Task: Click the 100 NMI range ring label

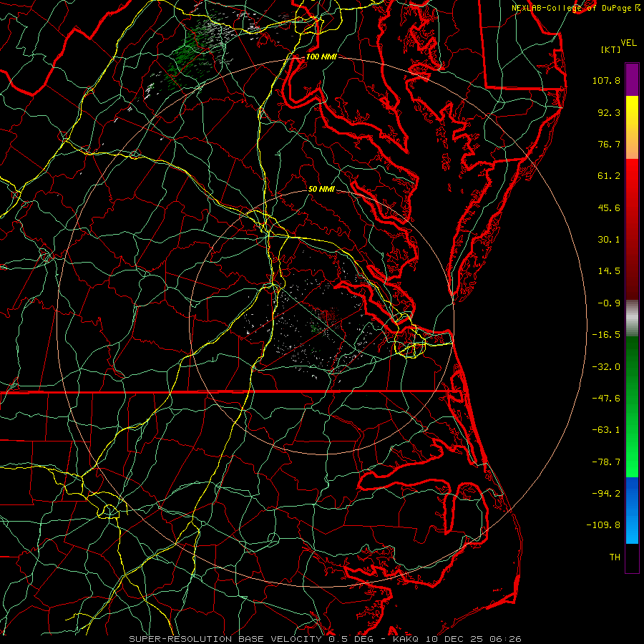Action: point(321,57)
